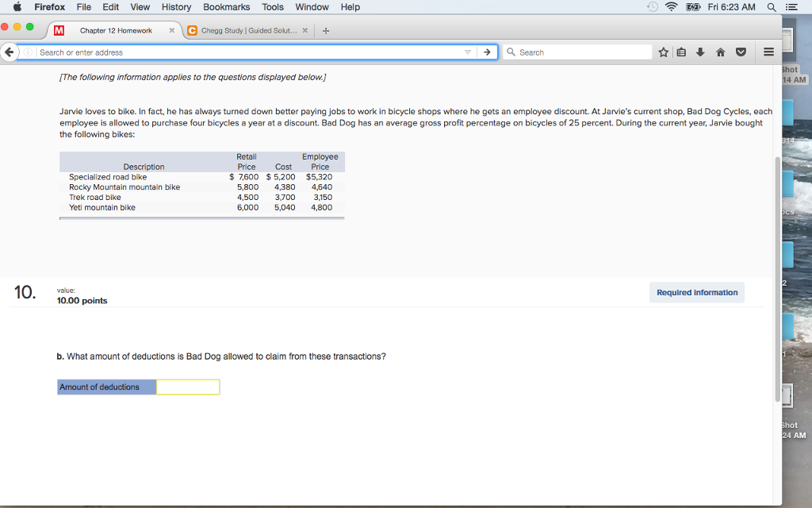Click the Rocky Mountain mountain bike row label
Viewport: 812px width, 508px height.
tap(124, 187)
